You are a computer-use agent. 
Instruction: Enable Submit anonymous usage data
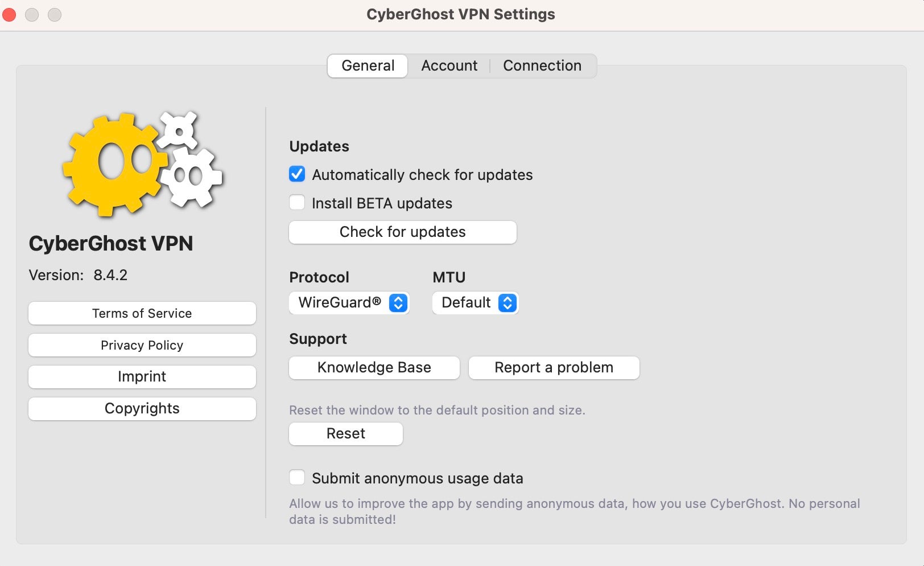coord(297,478)
